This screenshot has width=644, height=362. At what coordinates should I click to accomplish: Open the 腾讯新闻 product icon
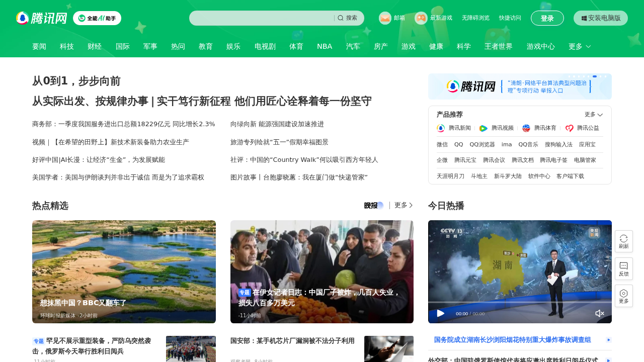(441, 128)
